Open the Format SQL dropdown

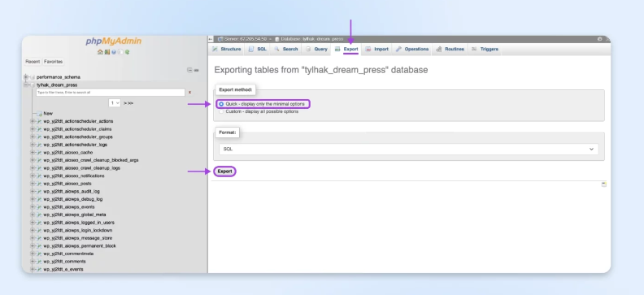tap(408, 150)
